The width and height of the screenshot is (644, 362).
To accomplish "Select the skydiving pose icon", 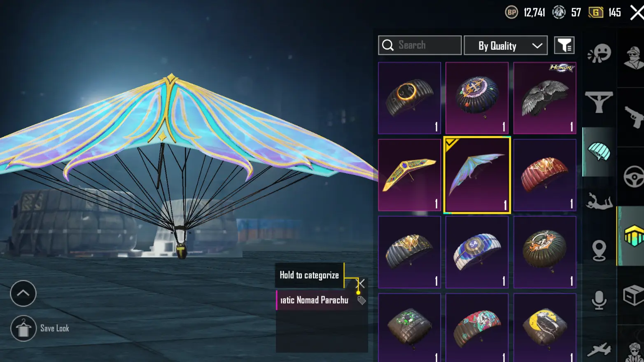I will (599, 201).
